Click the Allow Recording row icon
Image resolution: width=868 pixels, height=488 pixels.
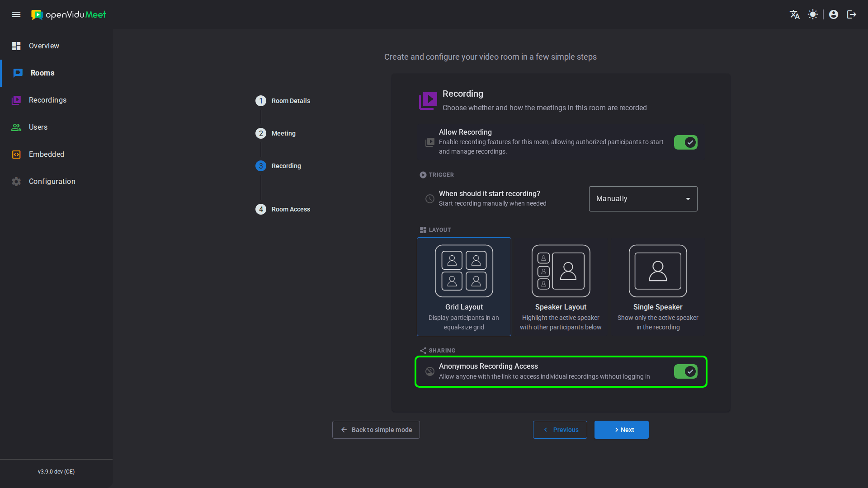pos(430,142)
